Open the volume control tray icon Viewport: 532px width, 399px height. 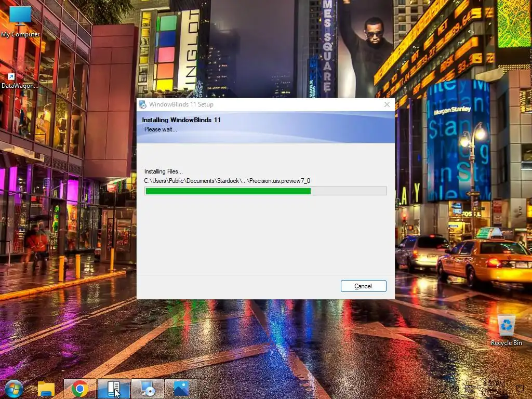tap(455, 389)
